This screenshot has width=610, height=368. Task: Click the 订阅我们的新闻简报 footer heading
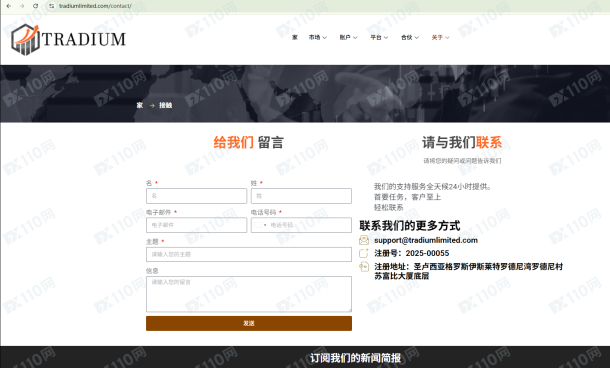(356, 358)
